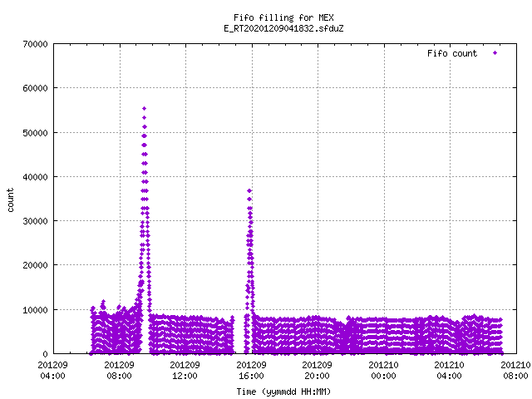Click the y-axis tick value 20000
Viewport: 532px width, 399px height.
click(35, 265)
